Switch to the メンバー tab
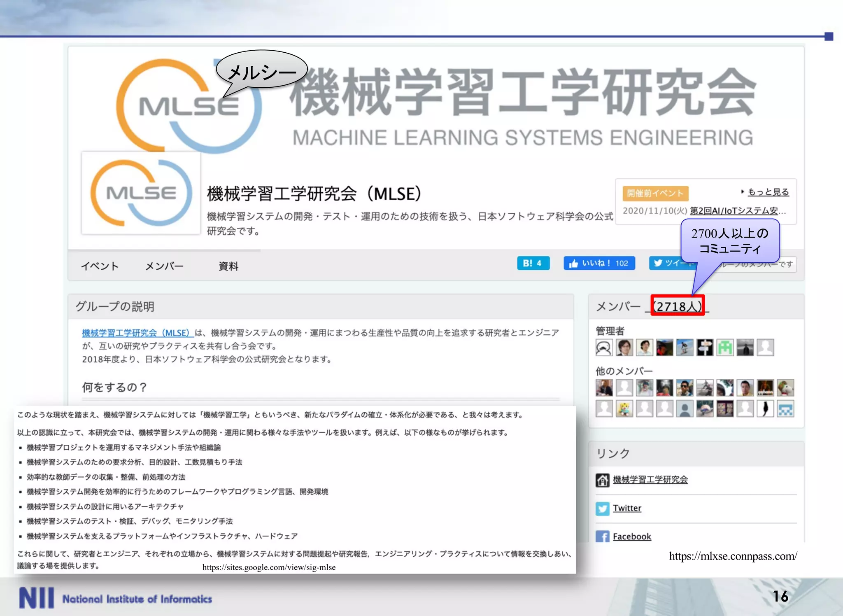Image resolution: width=843 pixels, height=616 pixels. (164, 266)
